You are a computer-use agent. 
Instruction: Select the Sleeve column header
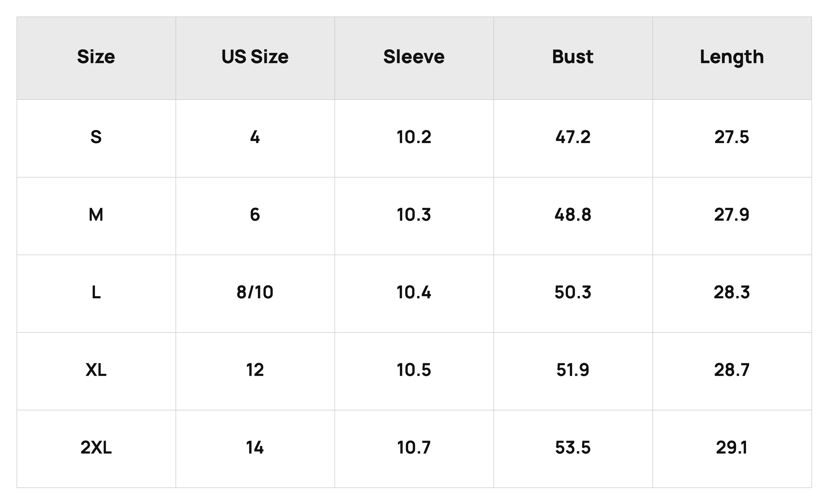[x=414, y=58]
